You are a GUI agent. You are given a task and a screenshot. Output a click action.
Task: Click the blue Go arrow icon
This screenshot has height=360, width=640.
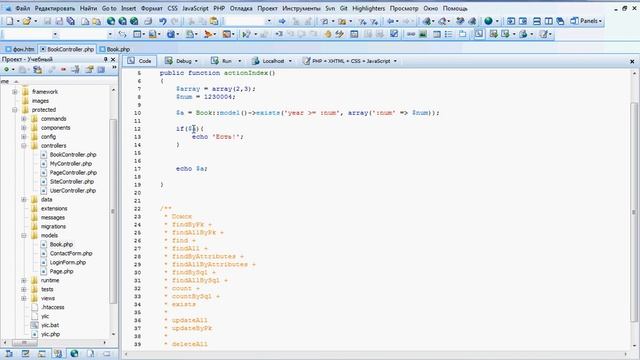tap(282, 21)
